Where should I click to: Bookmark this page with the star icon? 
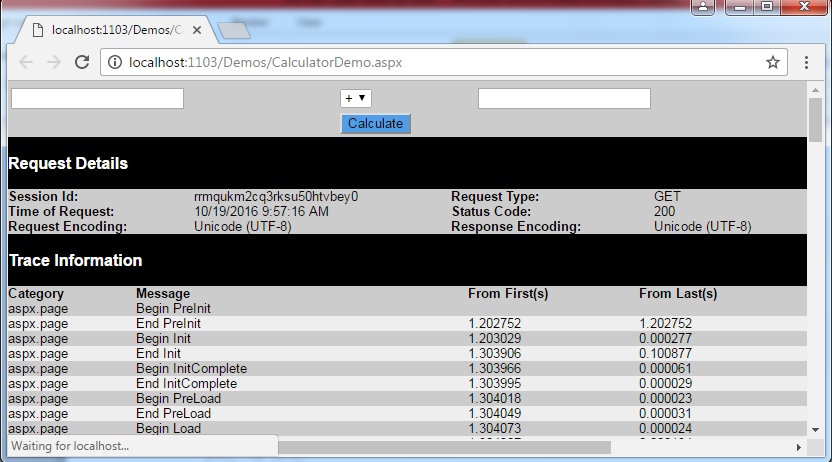772,62
